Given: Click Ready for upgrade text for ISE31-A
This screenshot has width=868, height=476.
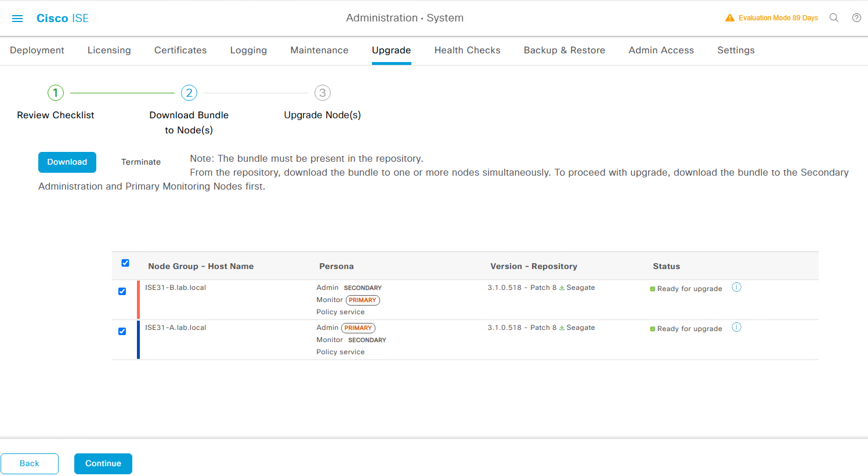Looking at the screenshot, I should point(690,329).
